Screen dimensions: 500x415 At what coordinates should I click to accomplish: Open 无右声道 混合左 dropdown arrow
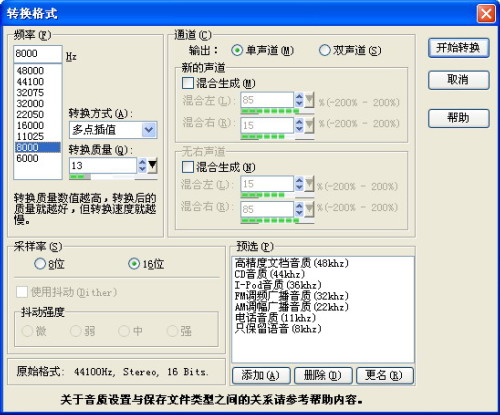(309, 184)
